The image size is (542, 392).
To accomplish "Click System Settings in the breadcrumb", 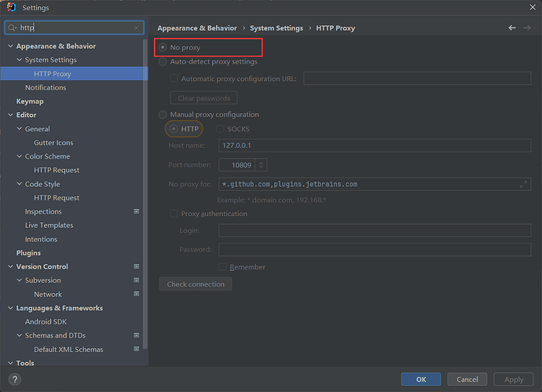I will click(276, 28).
